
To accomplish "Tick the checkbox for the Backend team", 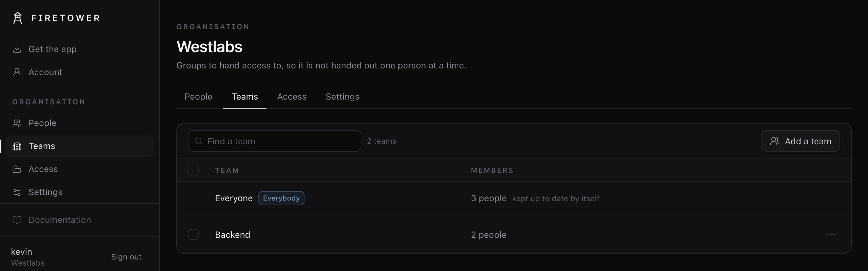I will 193,234.
